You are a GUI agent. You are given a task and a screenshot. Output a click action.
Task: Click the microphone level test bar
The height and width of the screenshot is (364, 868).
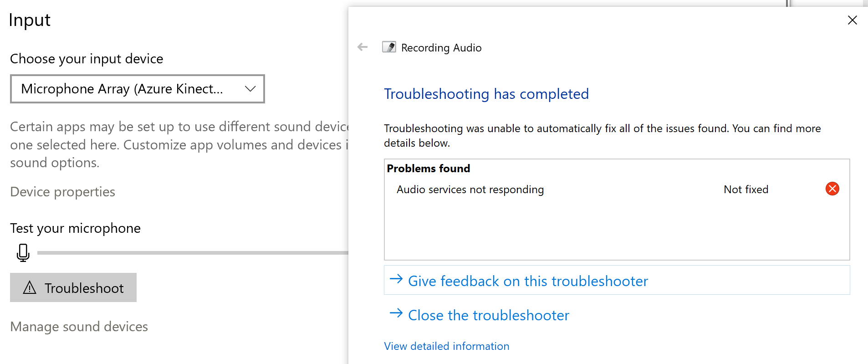191,252
